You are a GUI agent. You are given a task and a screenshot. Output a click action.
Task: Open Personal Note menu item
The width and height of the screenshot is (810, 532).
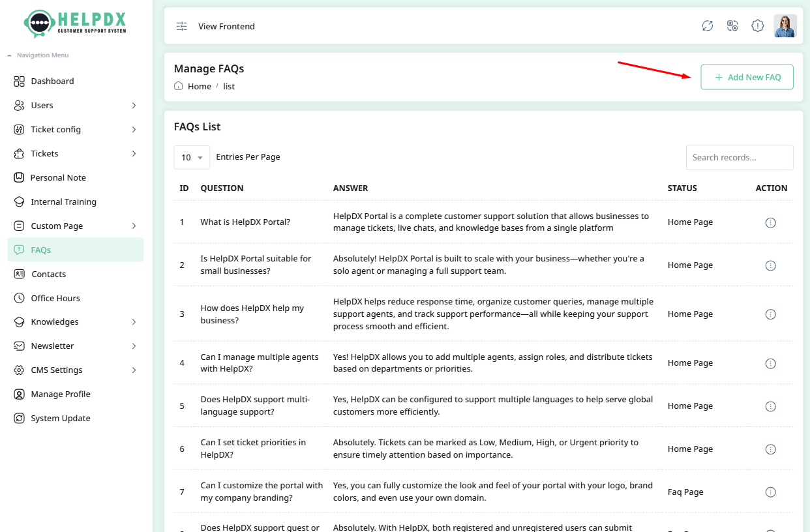click(76, 177)
